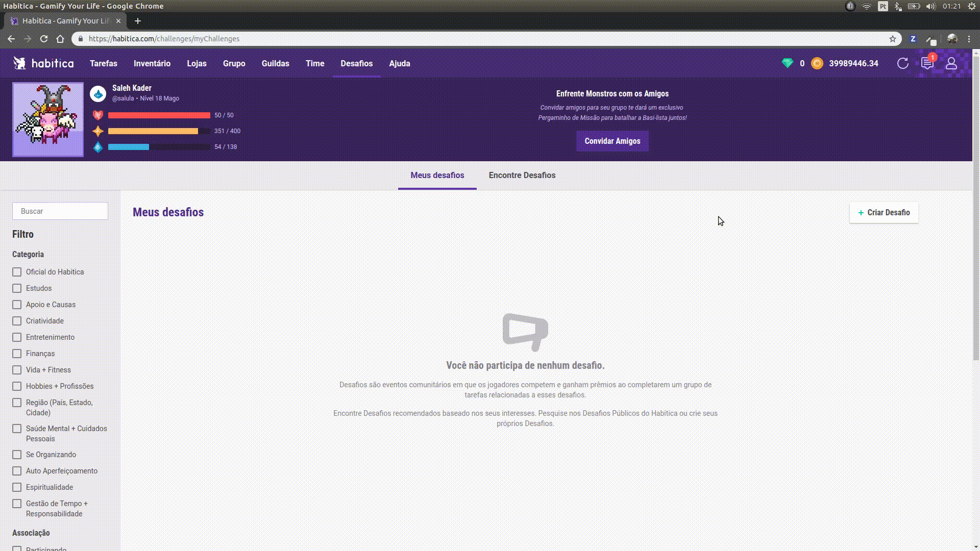The height and width of the screenshot is (551, 980).
Task: Click the red health progress bar
Action: pos(159,115)
